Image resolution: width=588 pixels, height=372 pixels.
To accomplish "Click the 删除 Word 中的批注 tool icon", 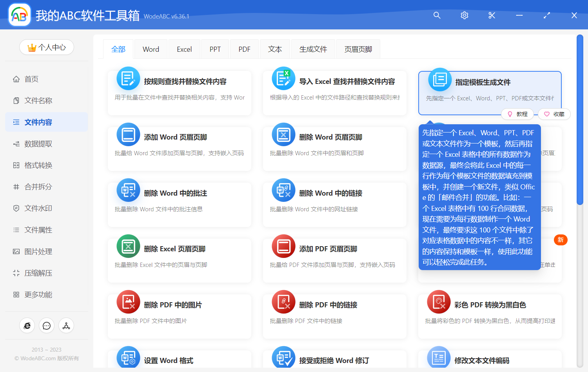I will point(128,190).
